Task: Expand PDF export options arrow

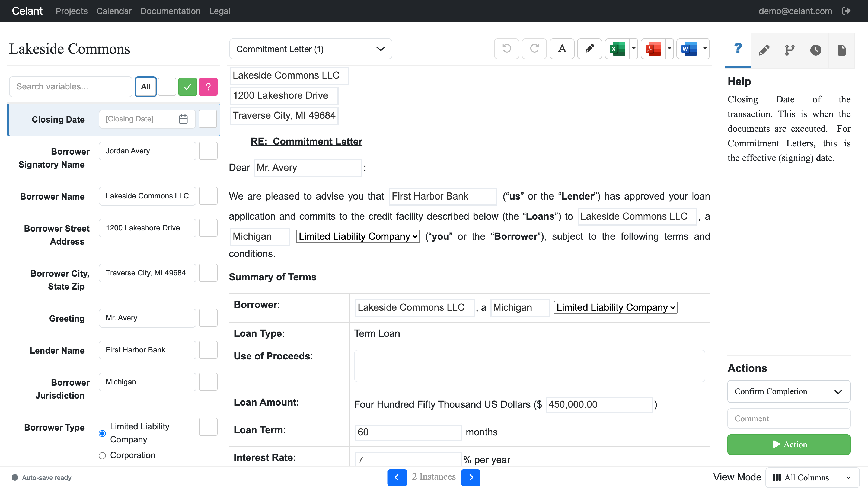Action: pyautogui.click(x=669, y=49)
